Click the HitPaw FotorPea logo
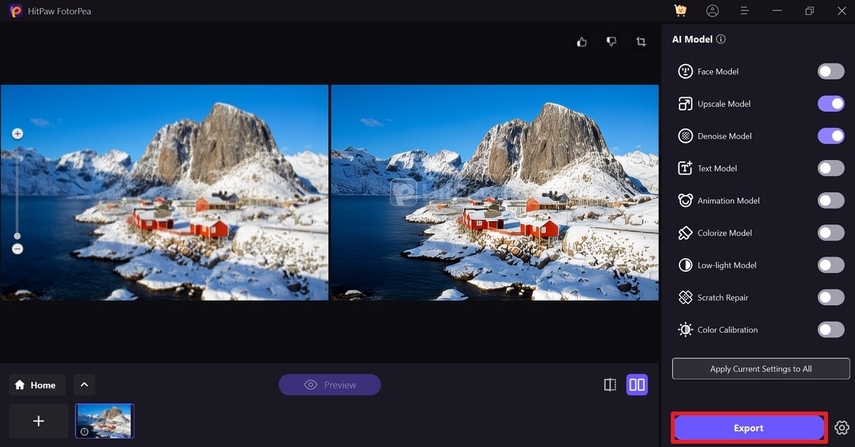The image size is (855, 447). tap(16, 11)
